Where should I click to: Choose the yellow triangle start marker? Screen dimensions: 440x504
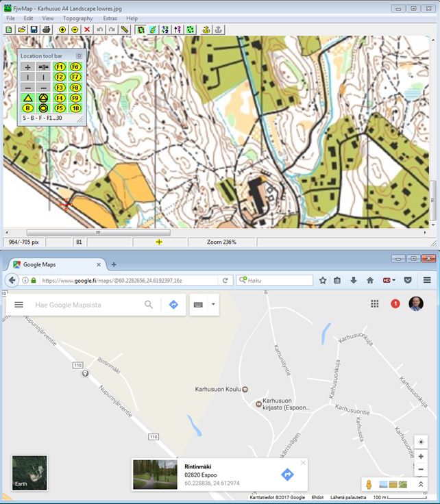point(28,98)
